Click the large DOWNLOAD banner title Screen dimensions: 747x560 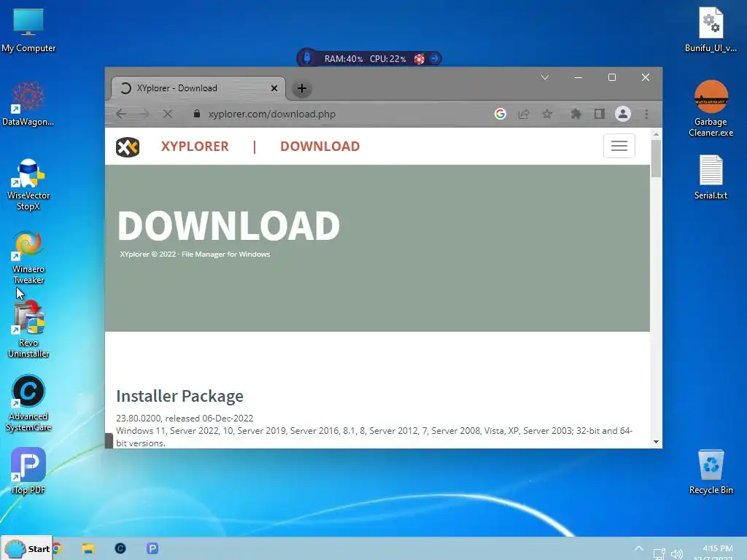(228, 226)
